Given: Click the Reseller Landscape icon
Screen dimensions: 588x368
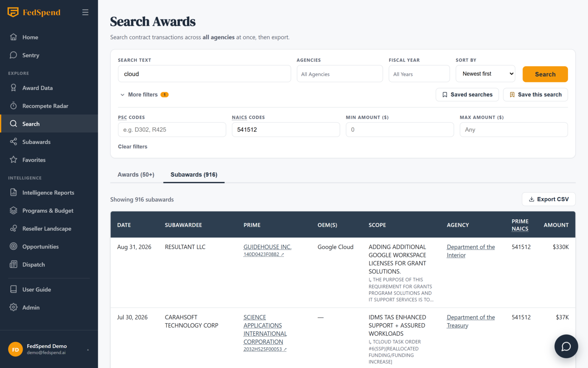Looking at the screenshot, I should pyautogui.click(x=13, y=228).
